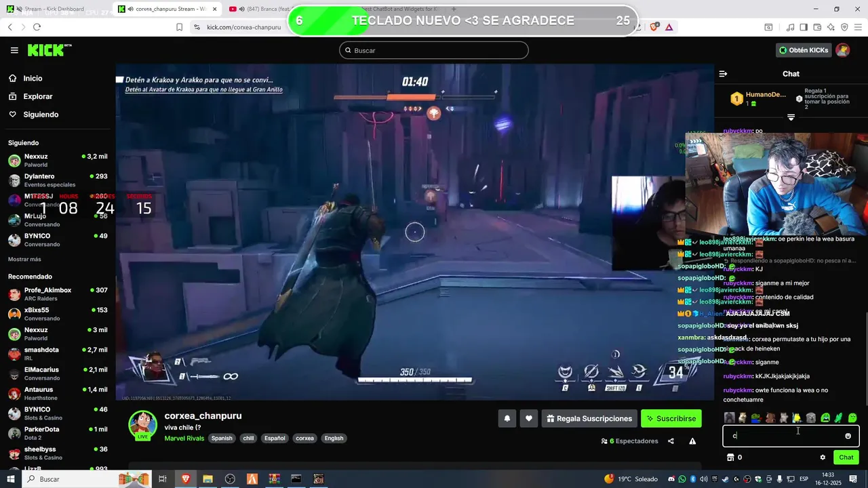Open Dylantero channel in sidebar
Image resolution: width=868 pixels, height=488 pixels.
[58, 180]
